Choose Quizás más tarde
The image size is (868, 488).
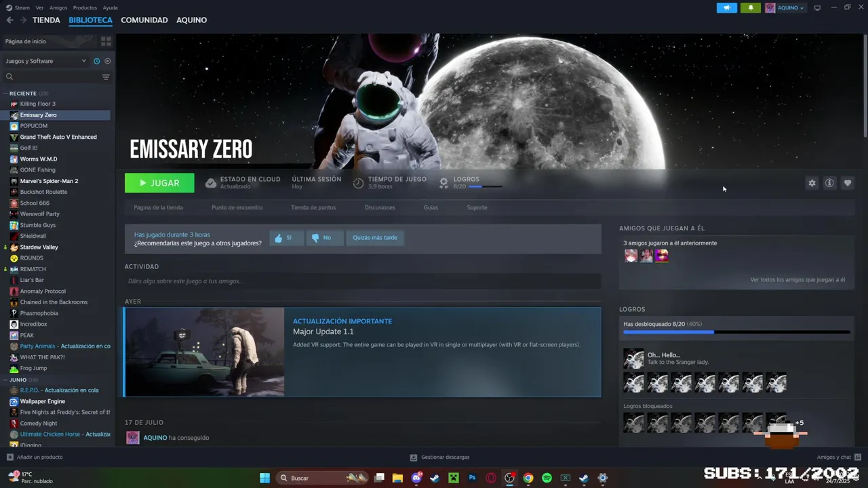point(375,238)
